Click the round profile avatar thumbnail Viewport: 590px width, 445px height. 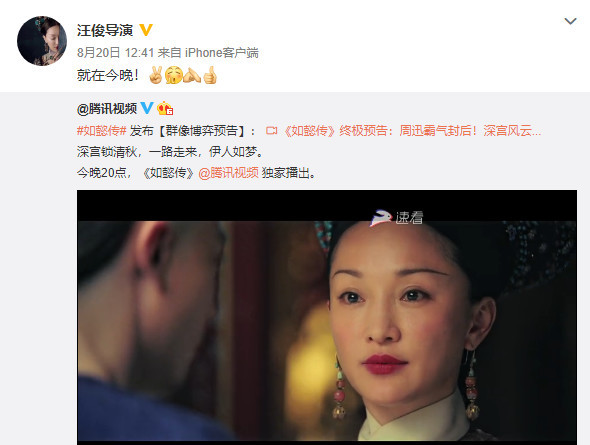[42, 41]
